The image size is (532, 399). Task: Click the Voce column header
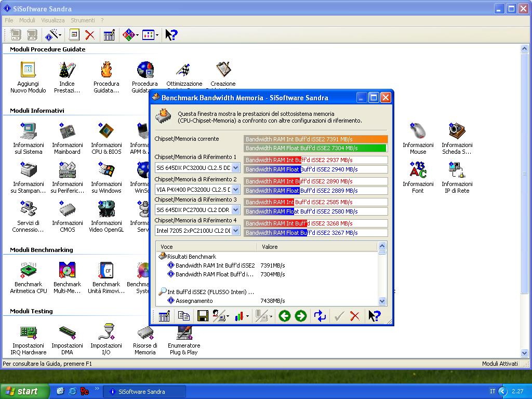click(208, 247)
